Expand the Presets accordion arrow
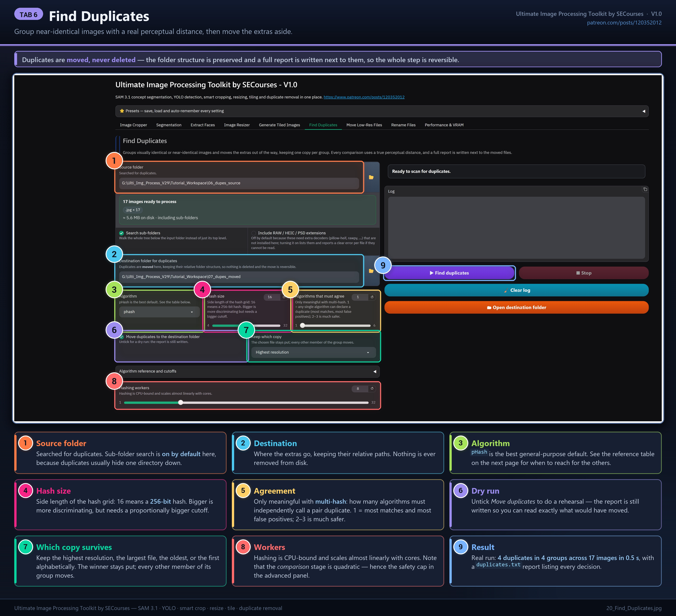The width and height of the screenshot is (676, 616). [x=643, y=111]
